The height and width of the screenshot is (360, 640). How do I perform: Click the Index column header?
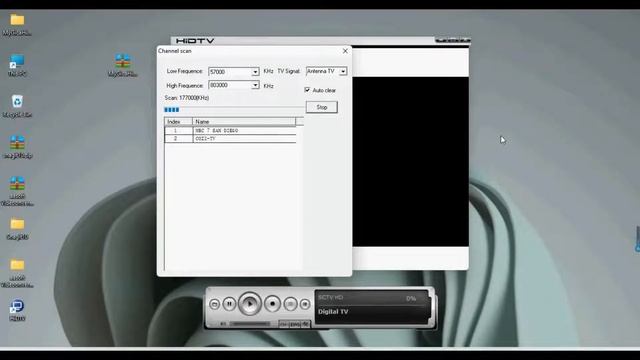pyautogui.click(x=178, y=122)
